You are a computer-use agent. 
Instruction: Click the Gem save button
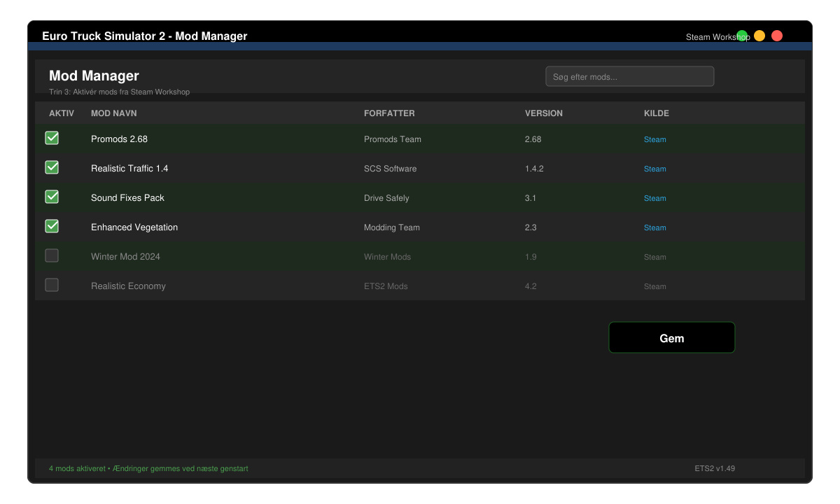pyautogui.click(x=672, y=337)
